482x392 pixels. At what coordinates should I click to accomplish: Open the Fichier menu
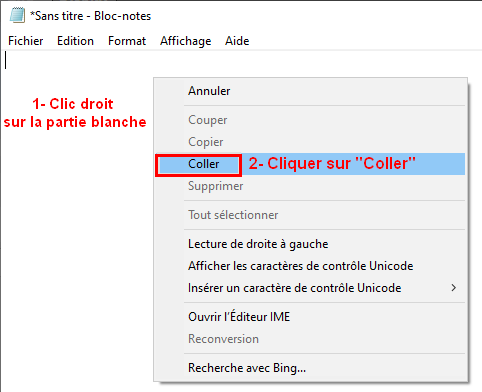[26, 41]
